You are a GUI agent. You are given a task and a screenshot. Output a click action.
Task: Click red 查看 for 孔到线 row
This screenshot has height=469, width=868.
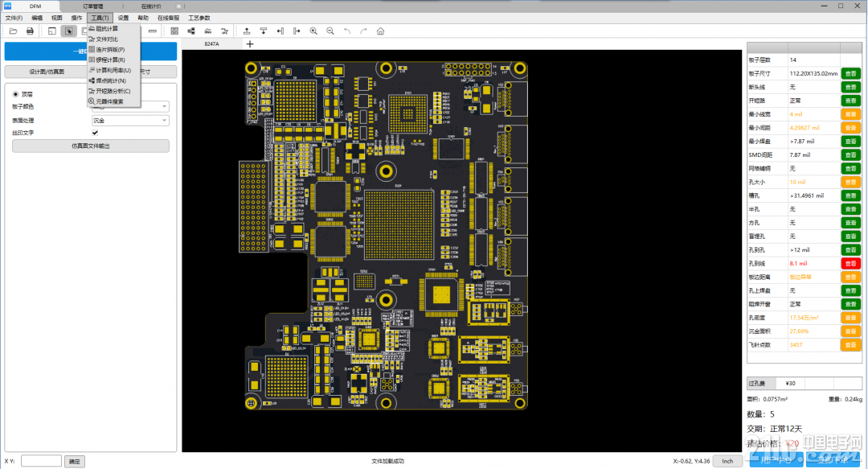(x=850, y=263)
